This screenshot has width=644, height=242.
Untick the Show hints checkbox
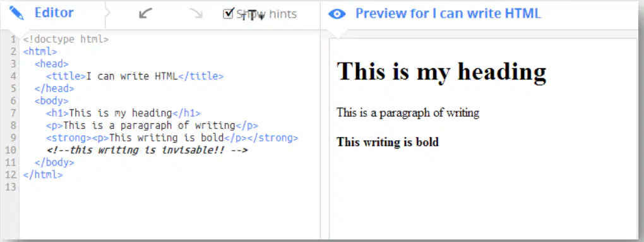point(228,14)
